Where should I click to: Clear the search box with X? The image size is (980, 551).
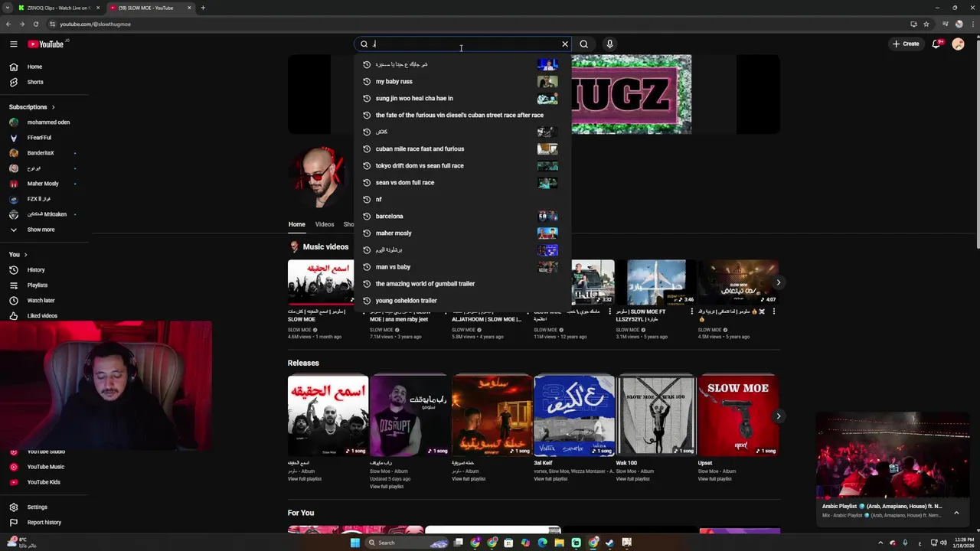point(565,44)
